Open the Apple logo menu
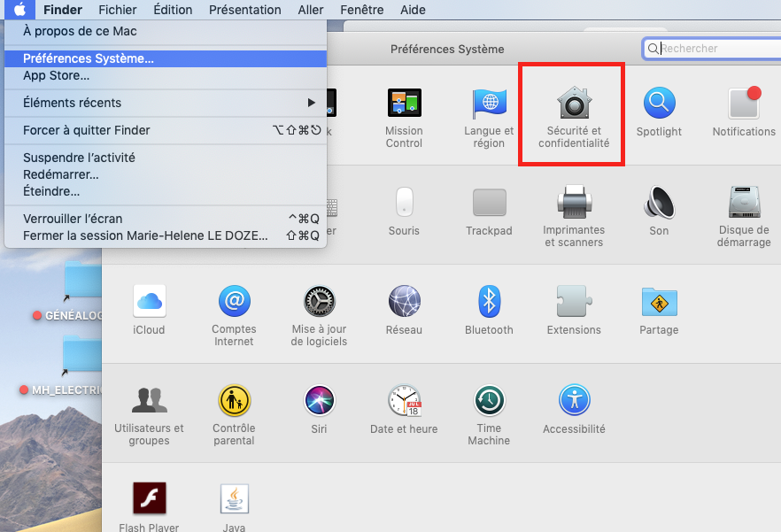 pyautogui.click(x=19, y=10)
